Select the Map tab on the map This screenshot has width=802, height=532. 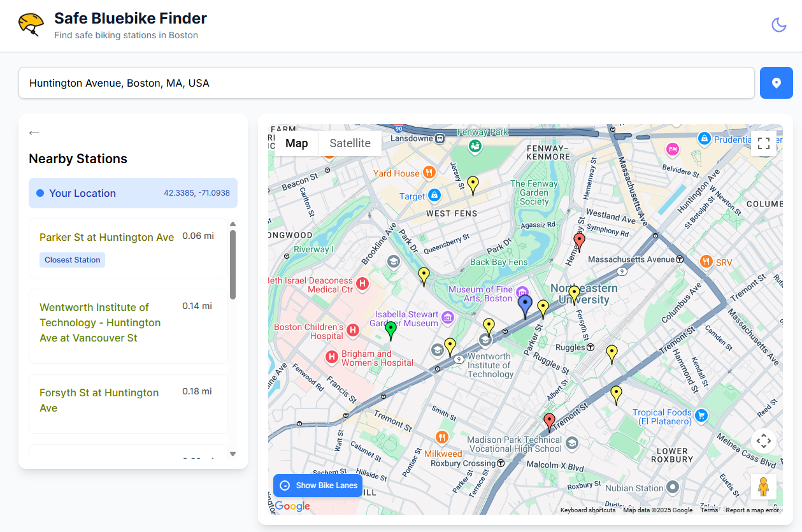(296, 143)
